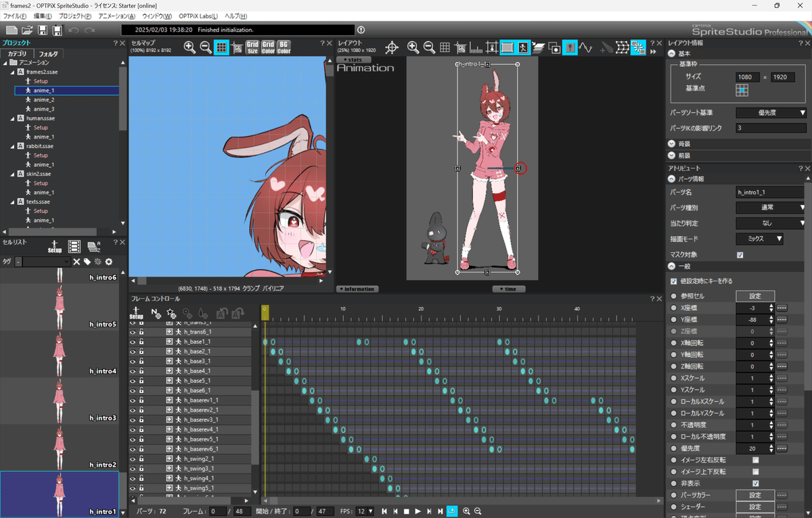Toggle visibility of h_base1_1 part

133,342
